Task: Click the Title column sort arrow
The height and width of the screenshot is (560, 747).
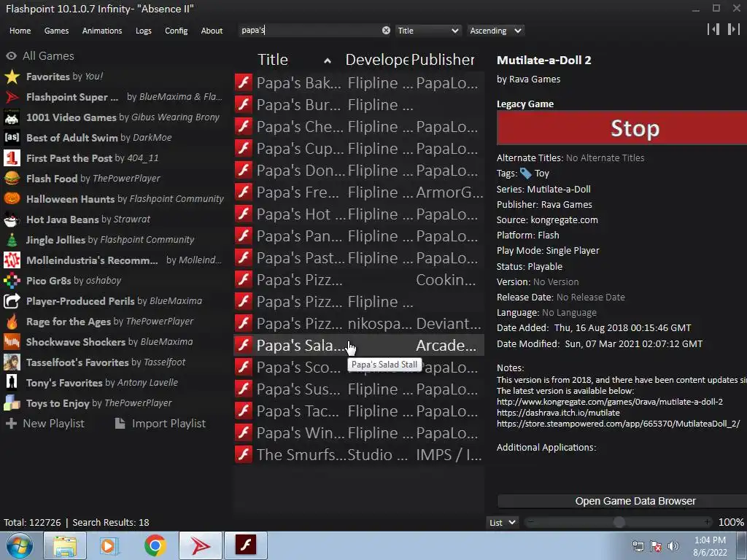Action: point(328,61)
